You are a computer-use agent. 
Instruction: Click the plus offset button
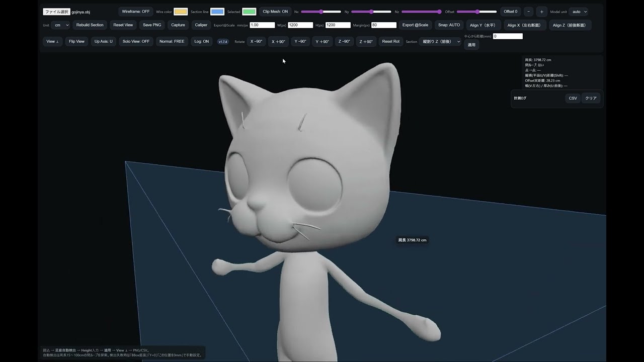(542, 12)
